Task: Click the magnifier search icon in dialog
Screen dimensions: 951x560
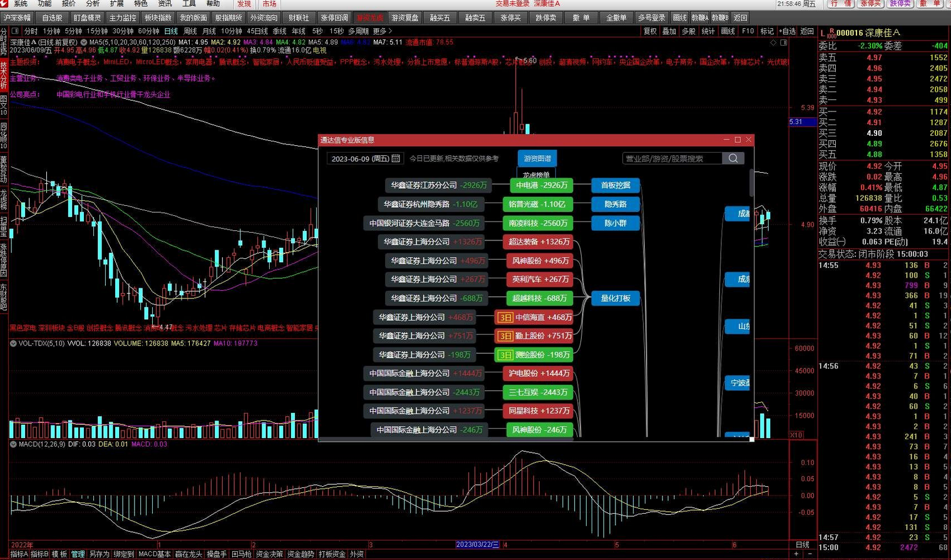Action: [733, 158]
